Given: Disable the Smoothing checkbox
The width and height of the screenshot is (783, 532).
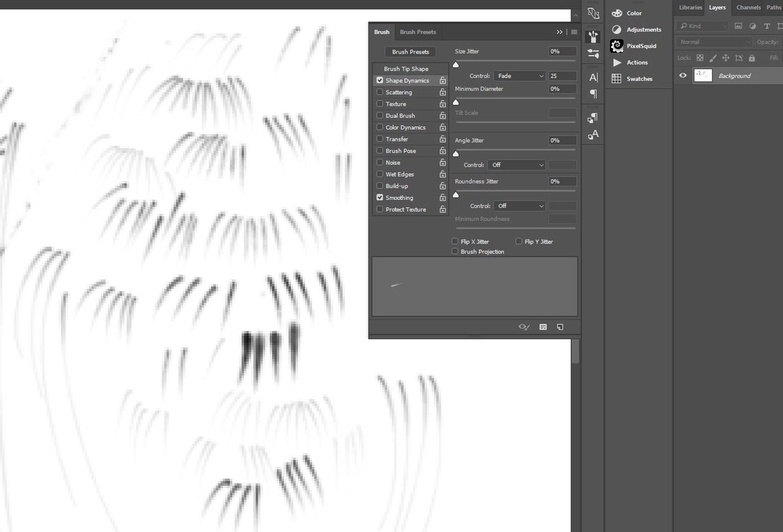Looking at the screenshot, I should pyautogui.click(x=380, y=198).
